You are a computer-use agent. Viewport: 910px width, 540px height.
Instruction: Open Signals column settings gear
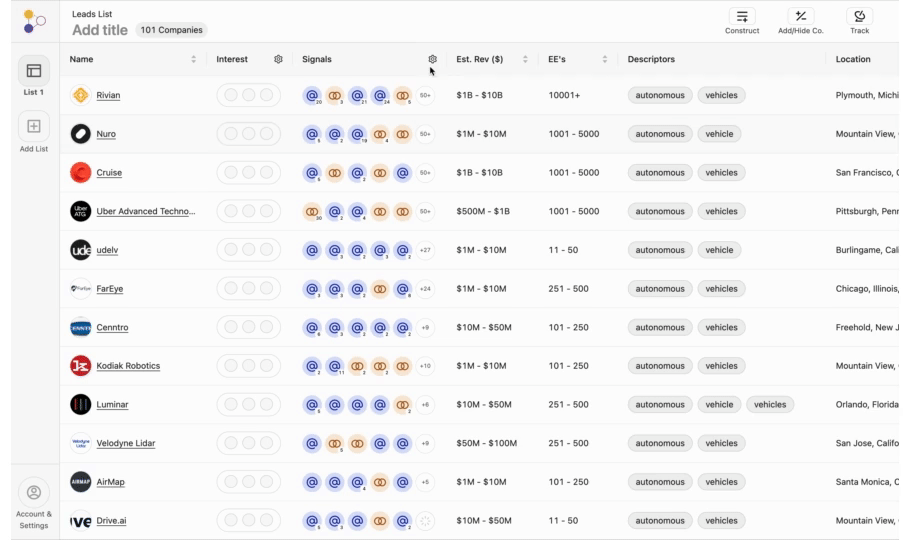(x=432, y=59)
